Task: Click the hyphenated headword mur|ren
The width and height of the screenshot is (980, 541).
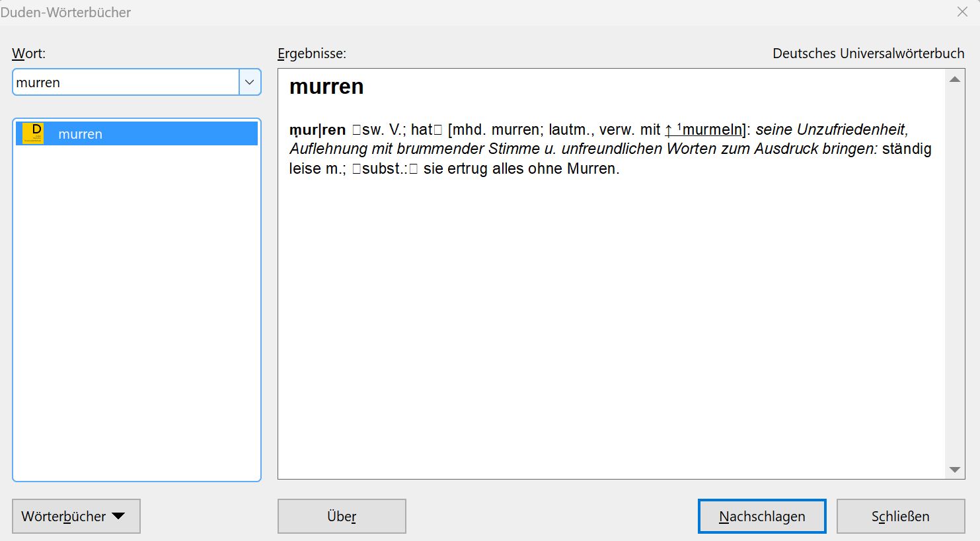Action: click(x=318, y=129)
